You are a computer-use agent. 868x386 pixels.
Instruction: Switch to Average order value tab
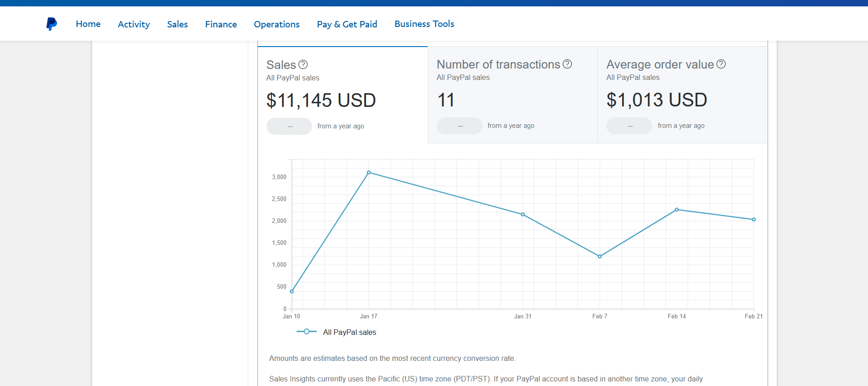click(682, 95)
